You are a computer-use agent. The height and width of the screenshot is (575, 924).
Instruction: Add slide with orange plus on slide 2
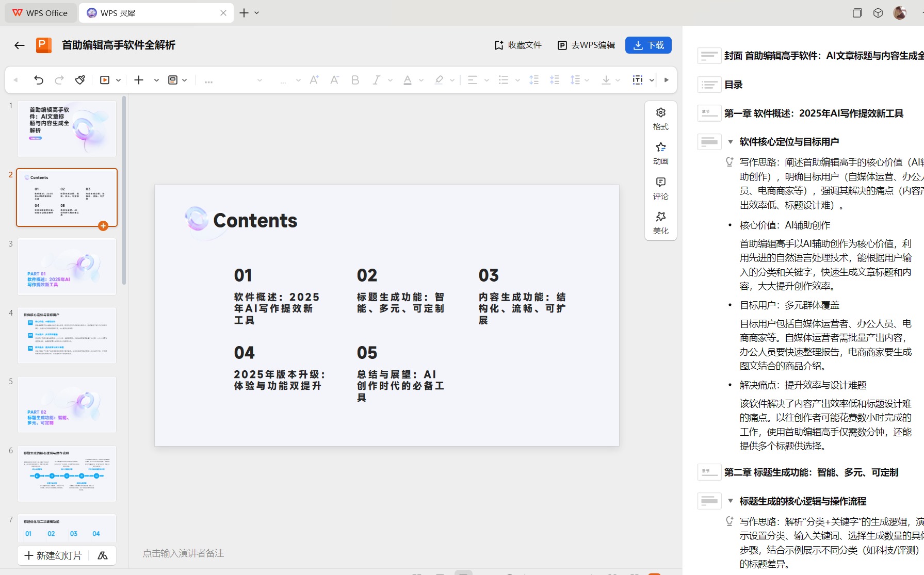tap(103, 226)
